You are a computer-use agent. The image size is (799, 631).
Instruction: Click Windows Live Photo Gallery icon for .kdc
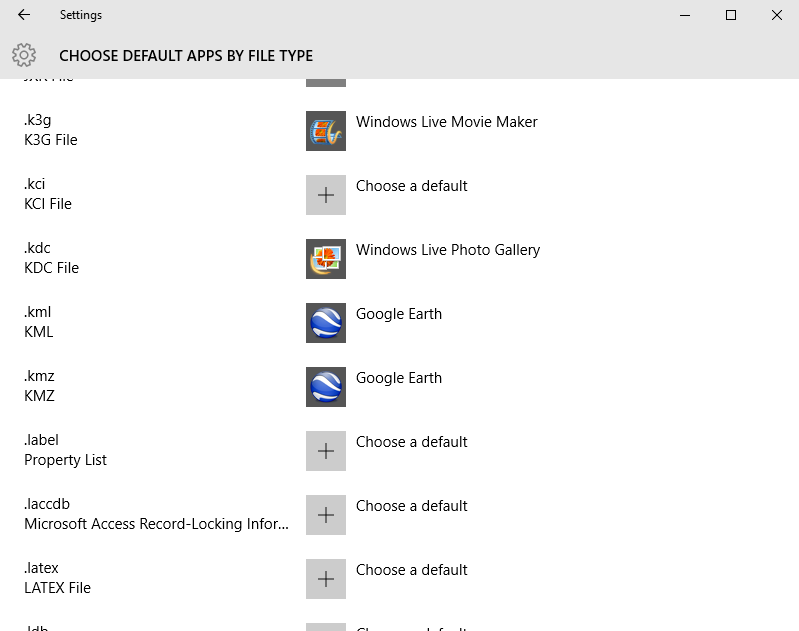click(326, 259)
